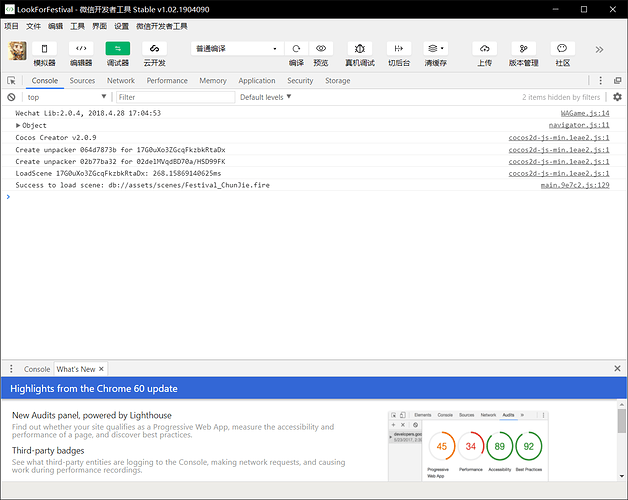Screen dimensions: 628x500
Task: Expand the toolbar overflow chevrons
Action: 599,50
